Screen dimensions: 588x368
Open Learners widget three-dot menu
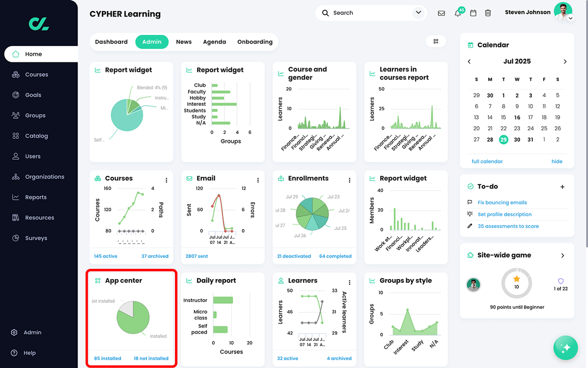pyautogui.click(x=350, y=282)
